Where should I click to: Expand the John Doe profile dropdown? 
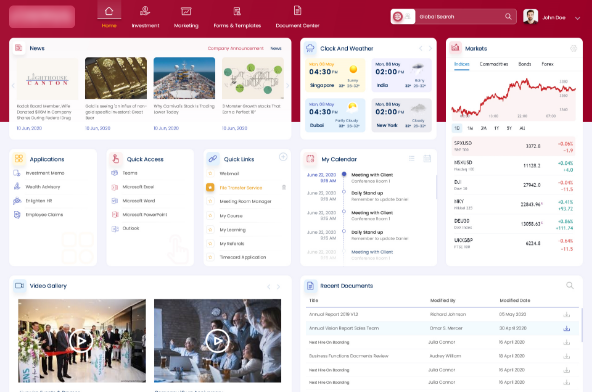[x=577, y=18]
